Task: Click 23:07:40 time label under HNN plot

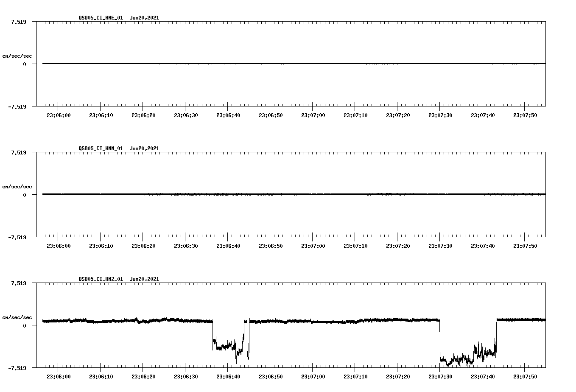Action: pyautogui.click(x=483, y=246)
